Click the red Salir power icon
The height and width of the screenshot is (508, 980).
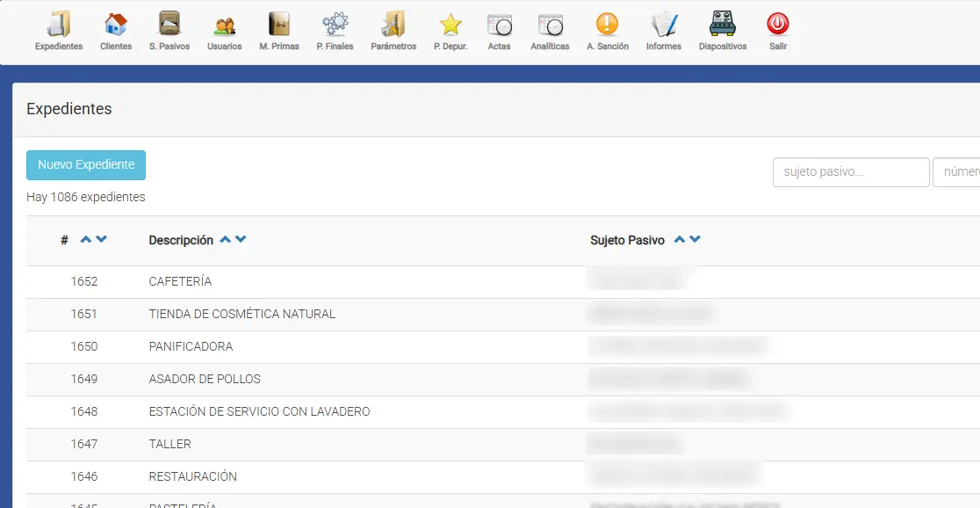(777, 25)
